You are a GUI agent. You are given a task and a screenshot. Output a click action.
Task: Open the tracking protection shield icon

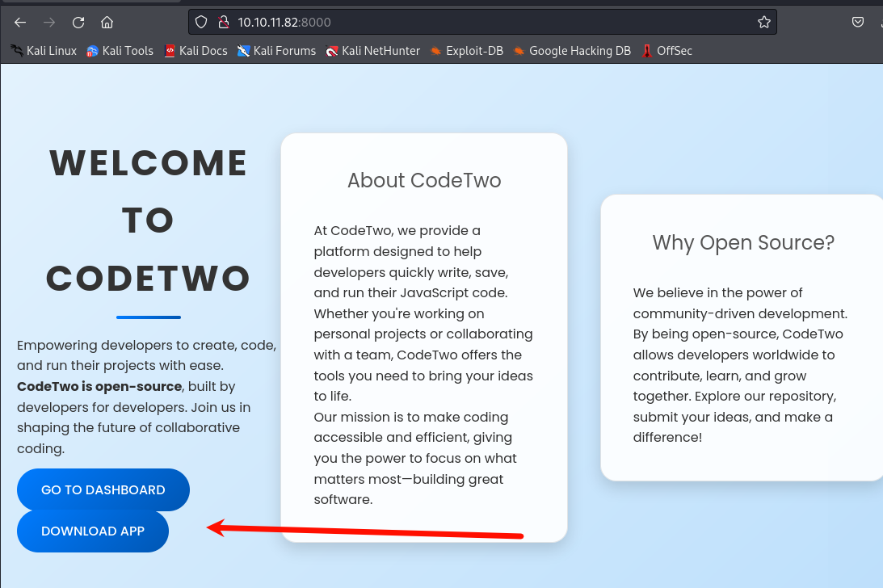pos(202,23)
